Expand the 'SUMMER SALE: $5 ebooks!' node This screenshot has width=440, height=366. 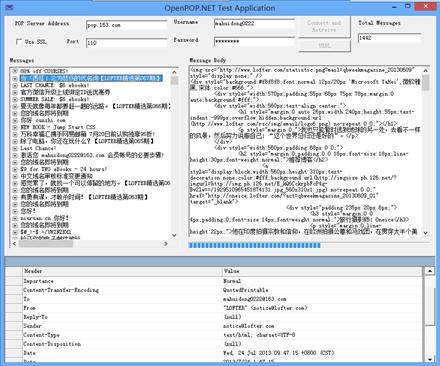click(x=15, y=99)
